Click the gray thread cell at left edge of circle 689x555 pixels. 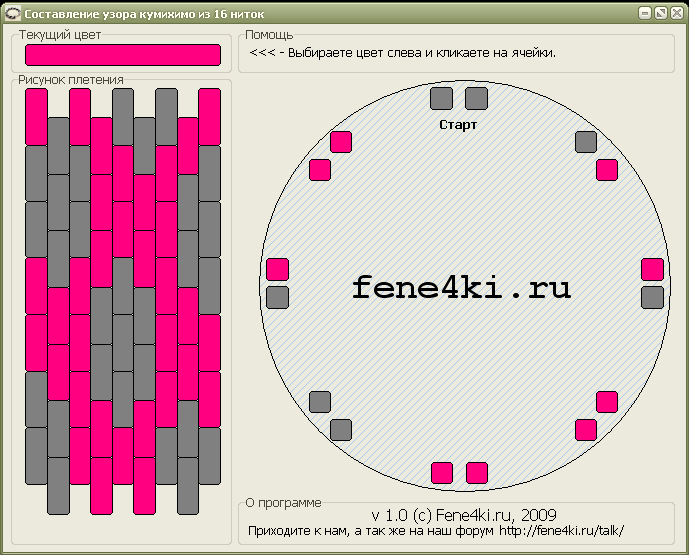(x=277, y=297)
